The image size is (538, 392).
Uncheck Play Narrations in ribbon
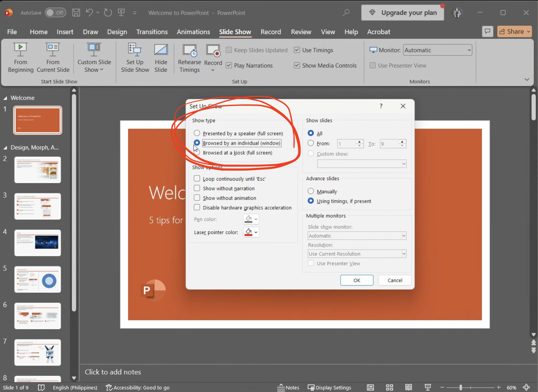(229, 65)
